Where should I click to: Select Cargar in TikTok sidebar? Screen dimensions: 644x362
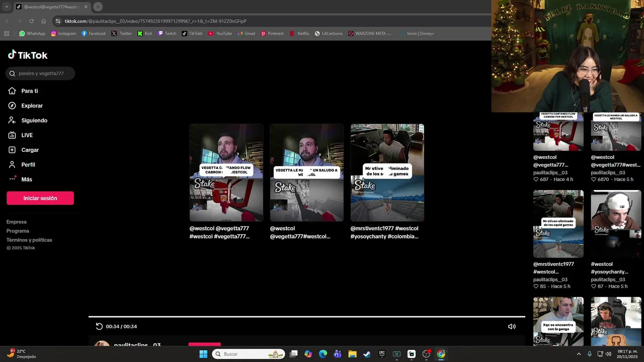tap(24, 150)
